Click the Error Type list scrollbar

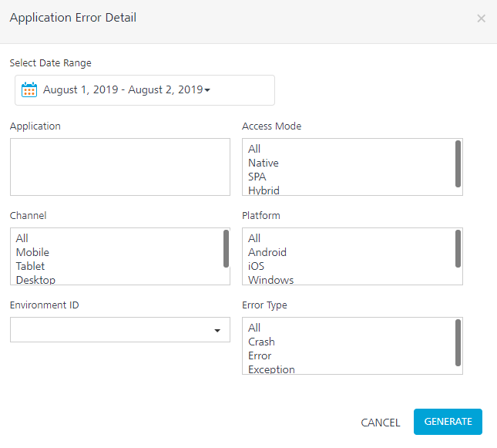click(x=458, y=343)
